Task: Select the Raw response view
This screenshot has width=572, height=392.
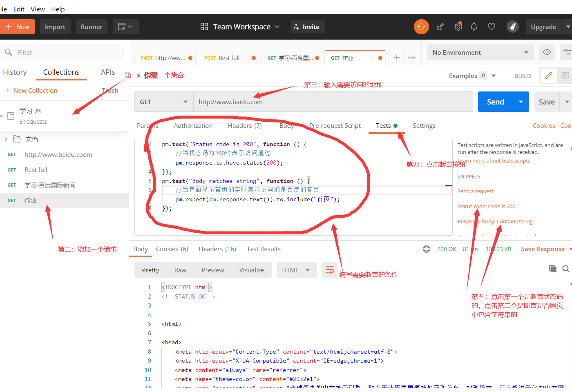Action: point(180,270)
